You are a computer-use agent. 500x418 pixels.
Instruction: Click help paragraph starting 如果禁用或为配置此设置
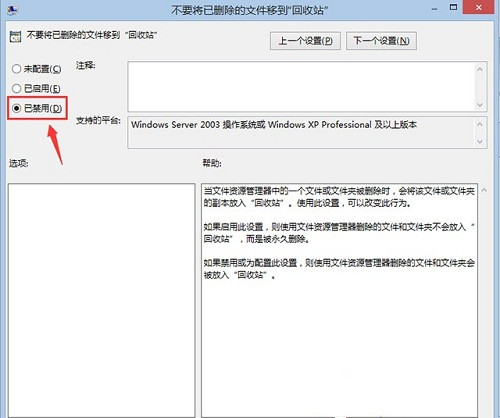coord(339,269)
